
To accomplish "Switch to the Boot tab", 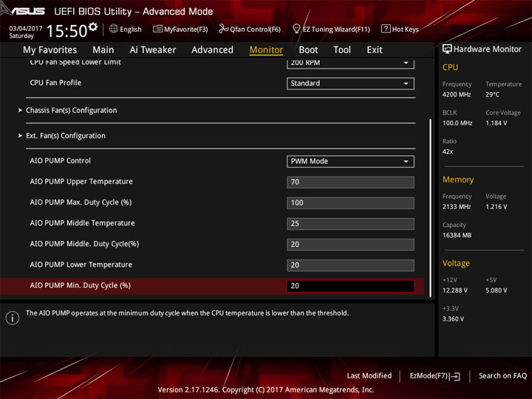I will click(308, 50).
